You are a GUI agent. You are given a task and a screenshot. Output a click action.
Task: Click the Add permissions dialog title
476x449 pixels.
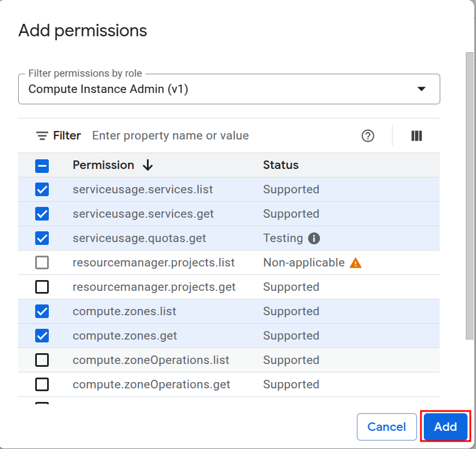point(83,31)
